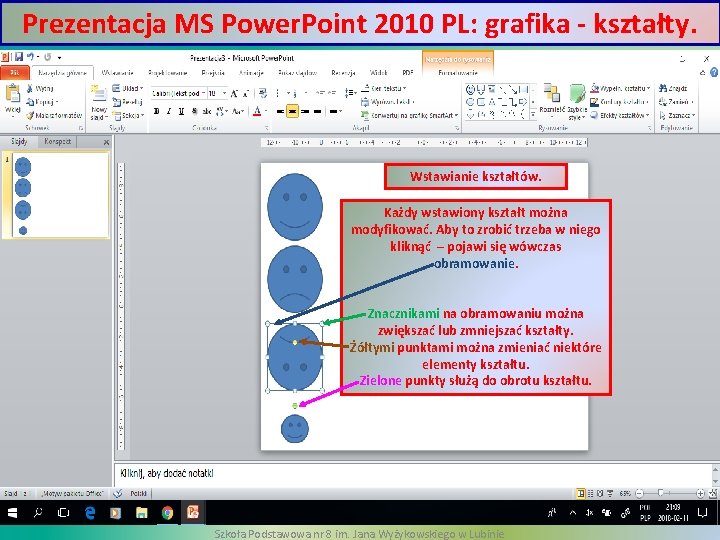Switch to the Recenzja ribbon tab

click(343, 73)
